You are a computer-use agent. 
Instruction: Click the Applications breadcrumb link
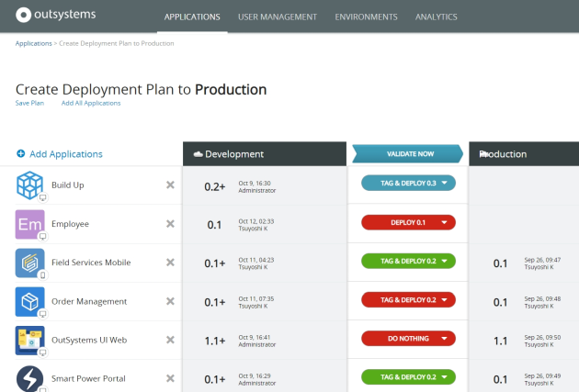34,43
